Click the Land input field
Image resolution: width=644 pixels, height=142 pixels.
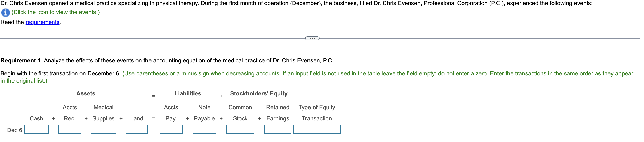[137, 129]
